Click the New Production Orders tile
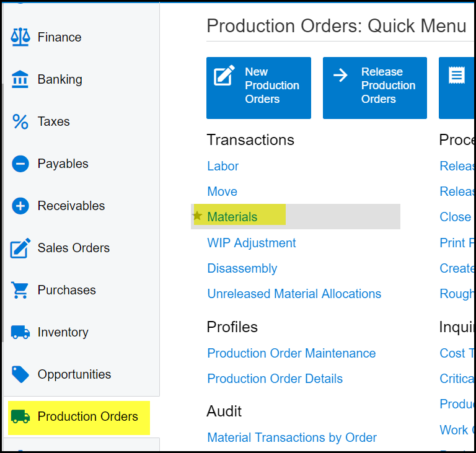 (258, 87)
